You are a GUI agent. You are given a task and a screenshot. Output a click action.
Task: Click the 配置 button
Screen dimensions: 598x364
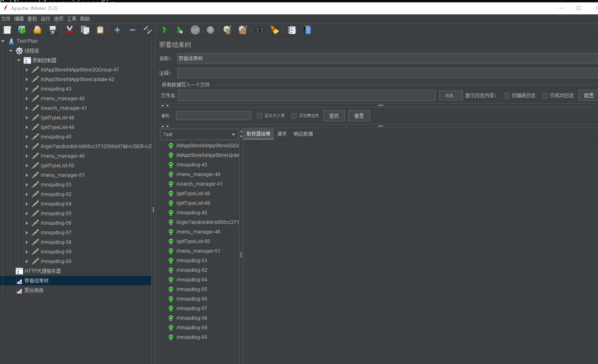(588, 96)
